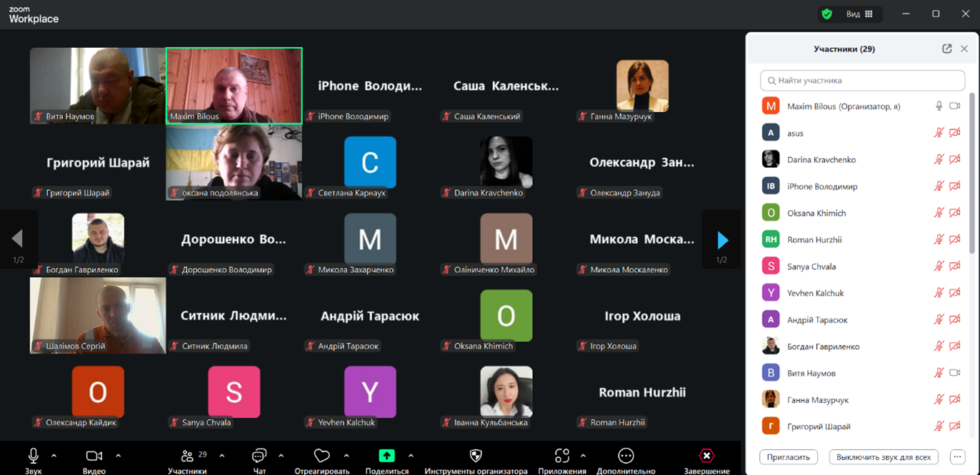The width and height of the screenshot is (980, 475).
Task: Pop out the participants panel
Action: click(946, 49)
